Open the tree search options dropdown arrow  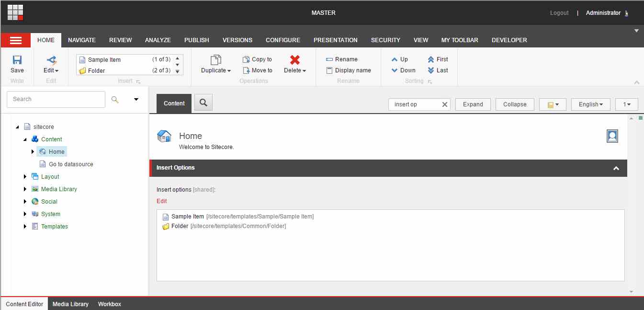(136, 99)
